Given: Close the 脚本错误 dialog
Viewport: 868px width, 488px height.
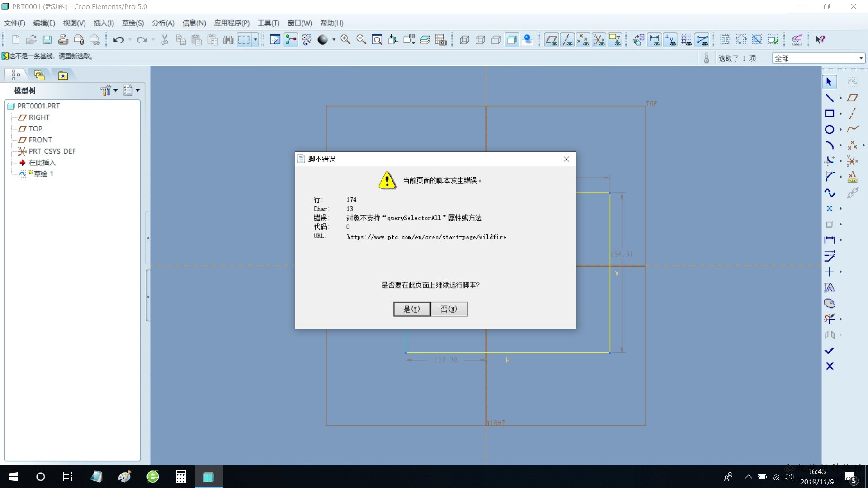Looking at the screenshot, I should pyautogui.click(x=566, y=159).
